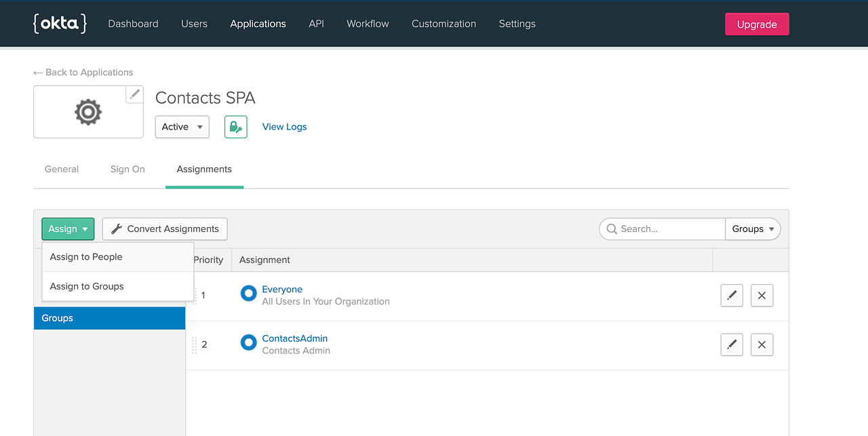
Task: Open the green app security lock icon
Action: [x=235, y=127]
